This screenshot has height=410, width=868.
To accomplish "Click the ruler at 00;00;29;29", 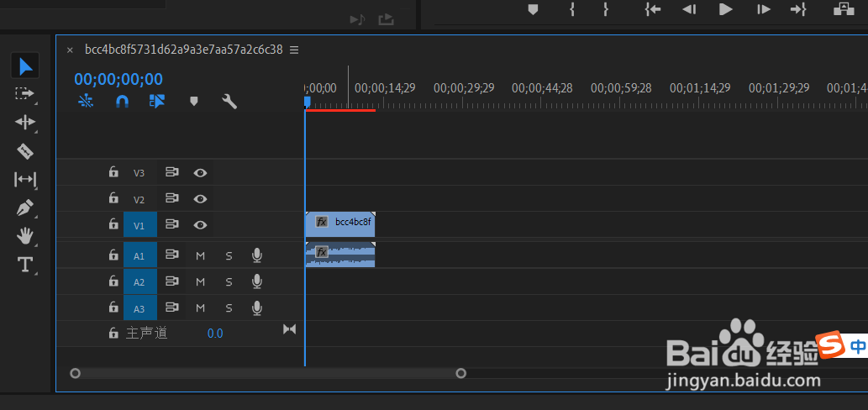I will [464, 88].
